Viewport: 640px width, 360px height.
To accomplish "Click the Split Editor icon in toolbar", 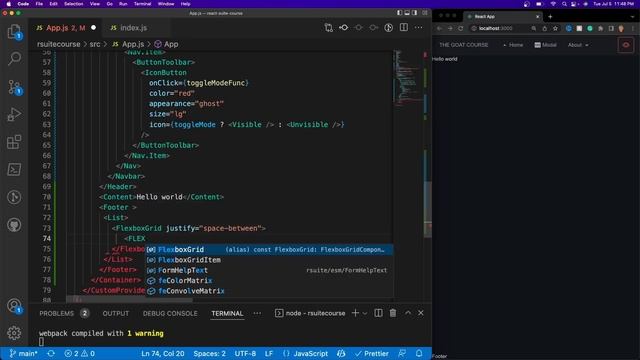I will click(x=404, y=27).
